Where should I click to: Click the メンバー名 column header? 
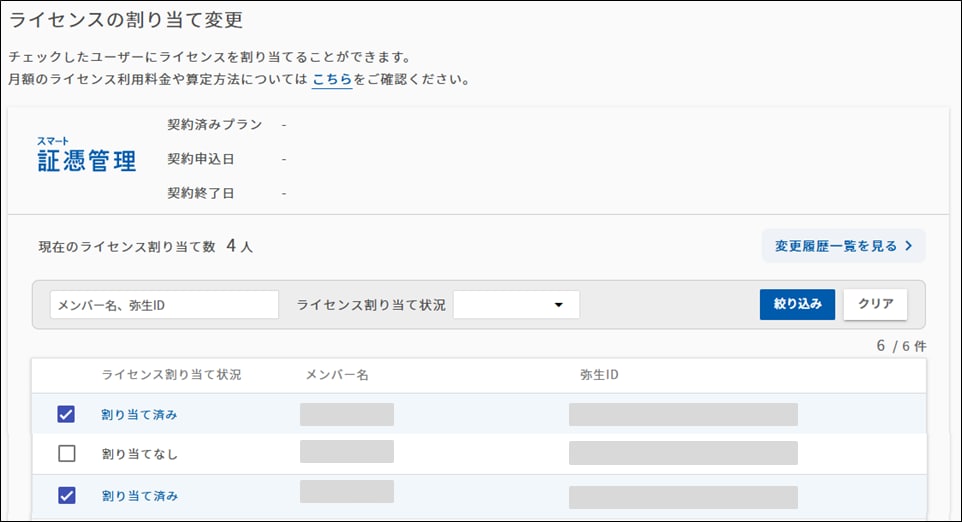pyautogui.click(x=337, y=375)
